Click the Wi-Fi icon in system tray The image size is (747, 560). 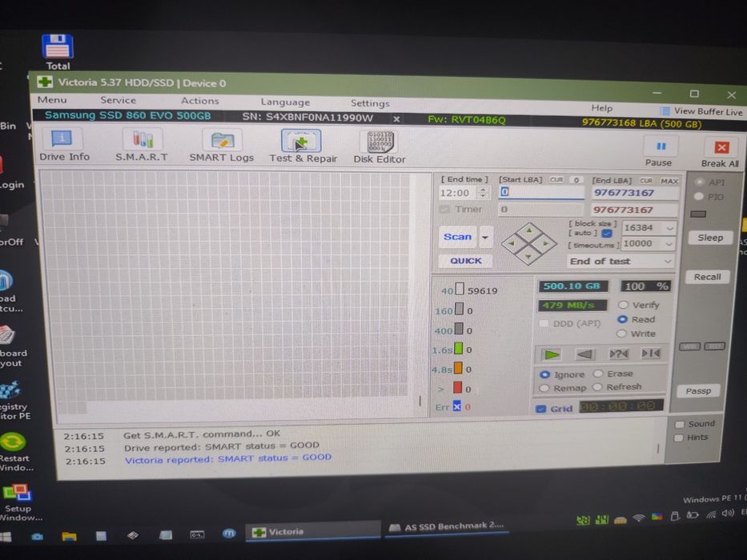click(x=639, y=518)
